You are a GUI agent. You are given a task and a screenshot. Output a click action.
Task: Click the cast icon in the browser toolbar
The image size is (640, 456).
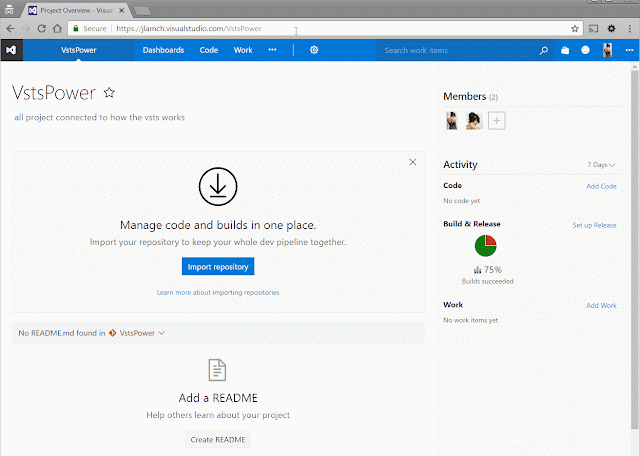coord(593,29)
